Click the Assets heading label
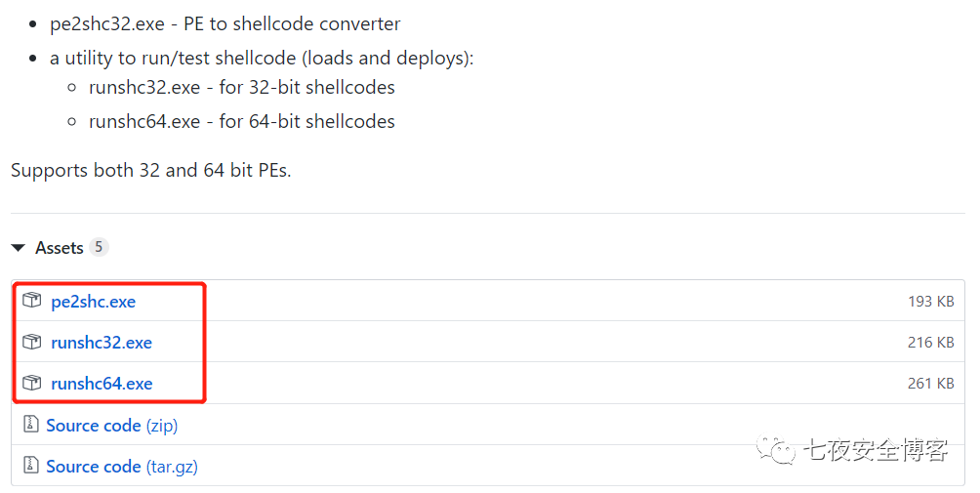The width and height of the screenshot is (980, 493). pos(59,248)
